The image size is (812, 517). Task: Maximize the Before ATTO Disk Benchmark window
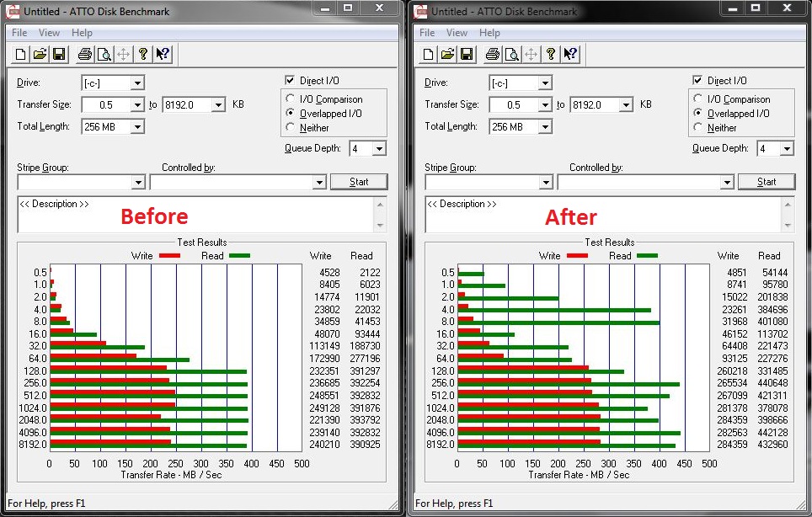tap(348, 8)
